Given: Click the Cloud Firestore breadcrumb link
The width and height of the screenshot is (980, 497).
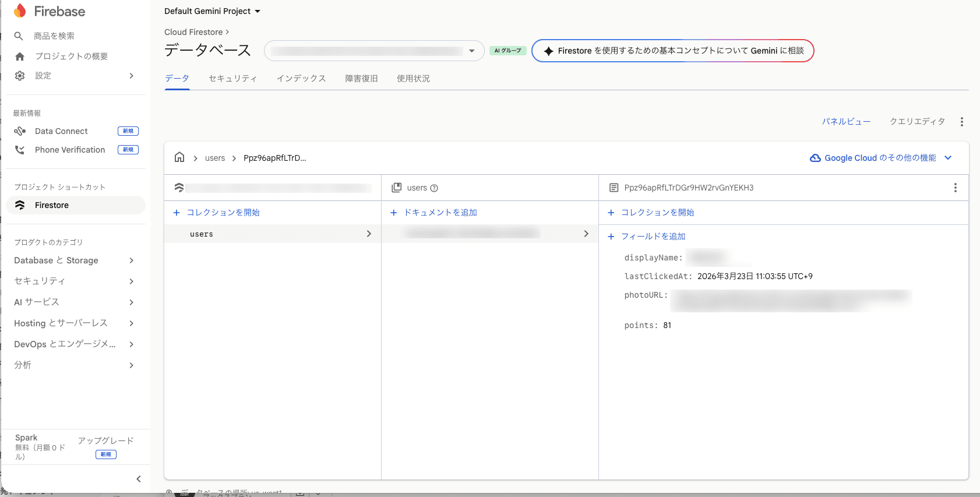Looking at the screenshot, I should click(x=193, y=32).
